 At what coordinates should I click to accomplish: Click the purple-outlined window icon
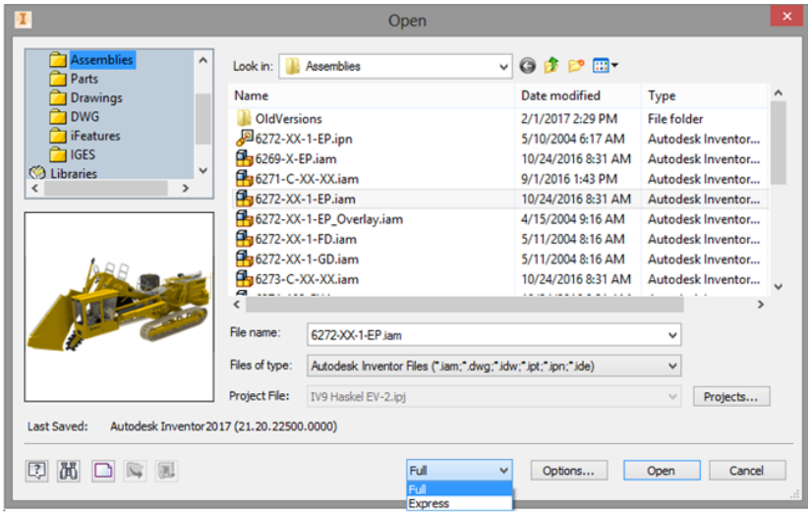(102, 471)
